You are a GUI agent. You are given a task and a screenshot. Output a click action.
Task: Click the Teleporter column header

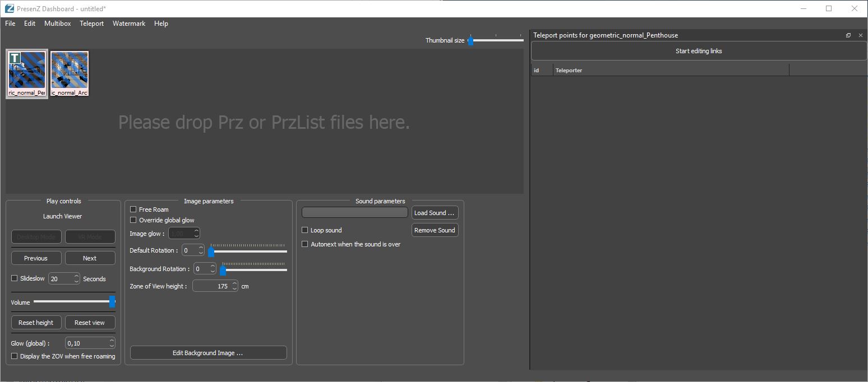[x=671, y=70]
